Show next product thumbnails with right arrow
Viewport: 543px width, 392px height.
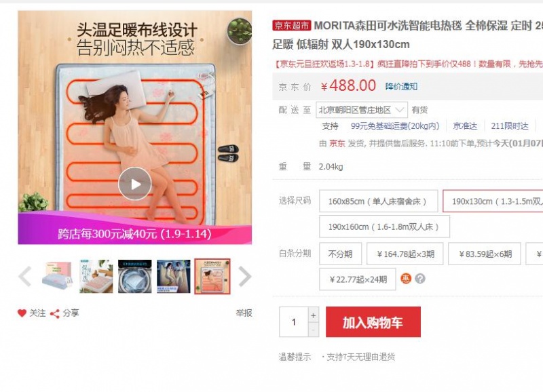(244, 276)
